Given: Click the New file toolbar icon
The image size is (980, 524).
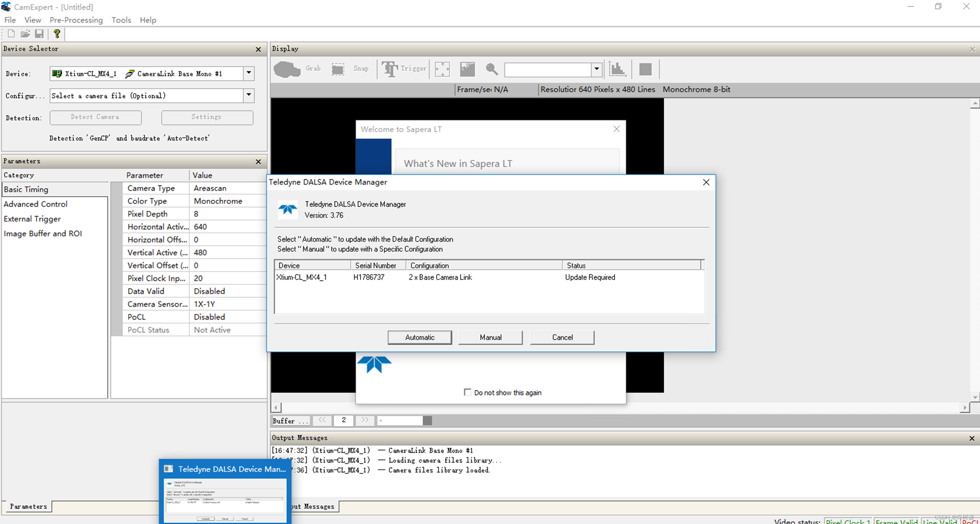Looking at the screenshot, I should pyautogui.click(x=11, y=34).
